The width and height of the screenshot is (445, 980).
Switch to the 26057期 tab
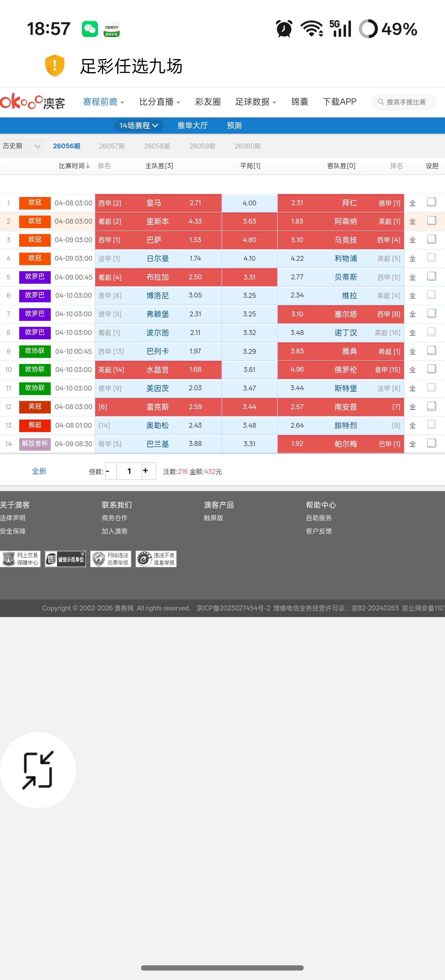pos(112,146)
